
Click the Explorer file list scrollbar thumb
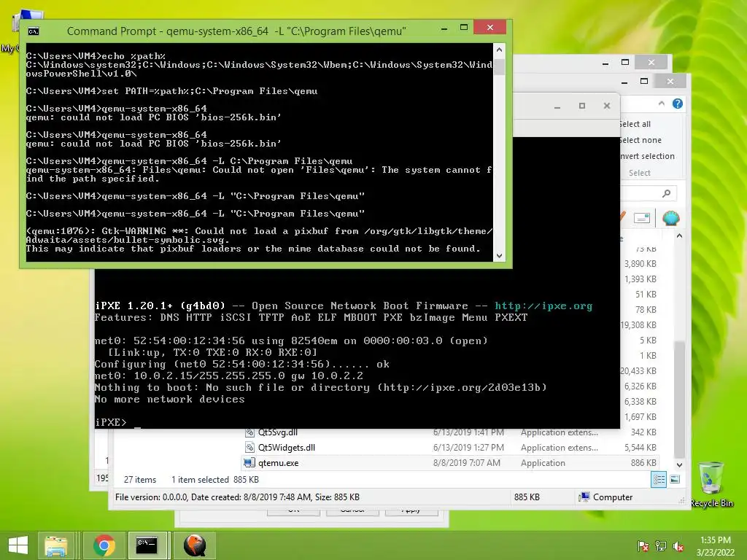click(680, 399)
